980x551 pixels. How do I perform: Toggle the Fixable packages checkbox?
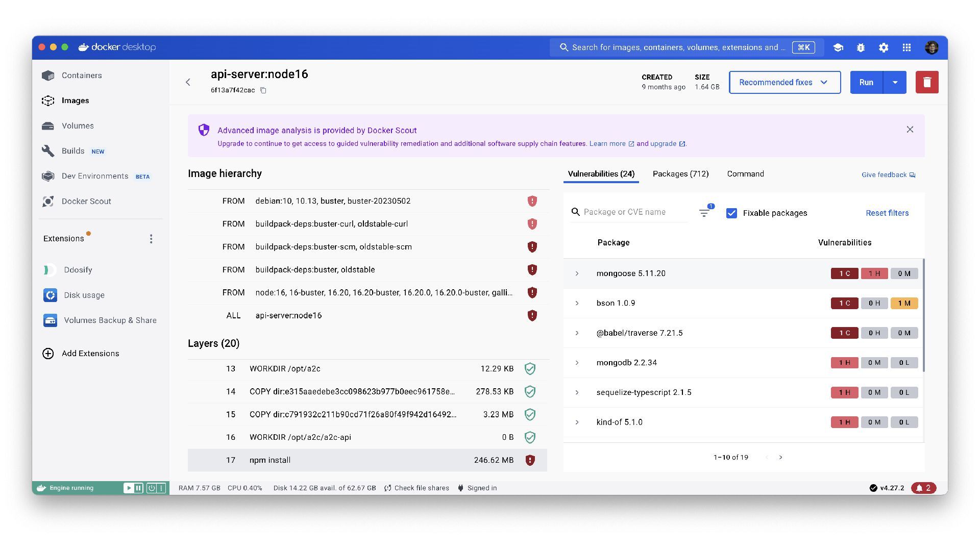[731, 213]
